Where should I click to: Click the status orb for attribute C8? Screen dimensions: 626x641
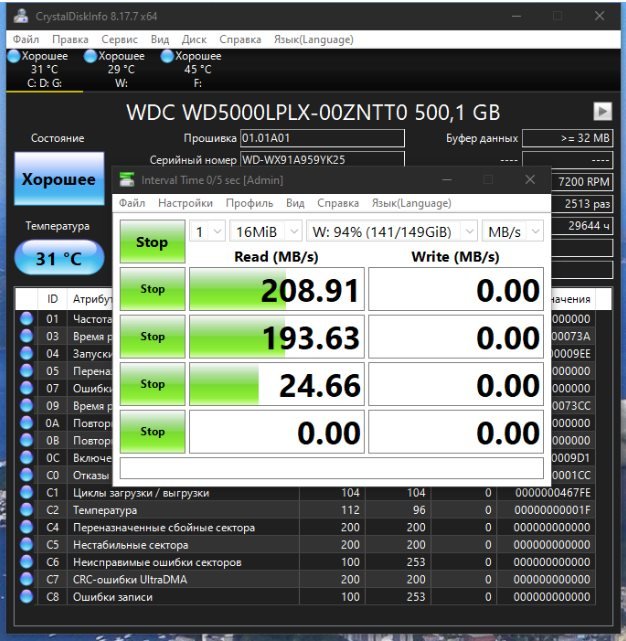tap(27, 596)
